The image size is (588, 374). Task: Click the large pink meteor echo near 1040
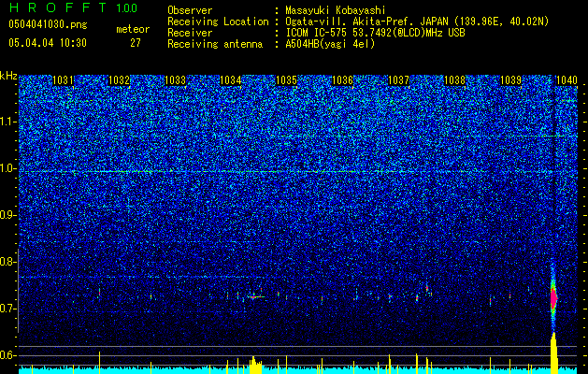pyautogui.click(x=553, y=298)
